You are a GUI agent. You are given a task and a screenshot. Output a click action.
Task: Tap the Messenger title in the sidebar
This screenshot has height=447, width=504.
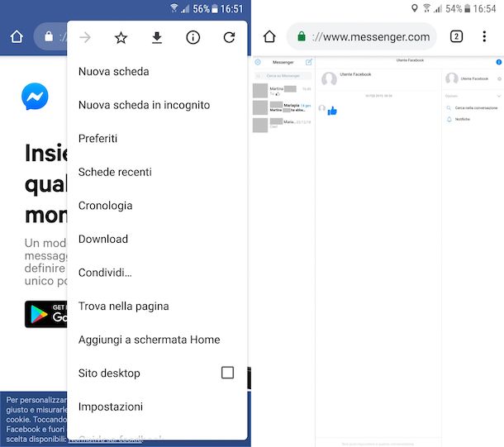pos(283,62)
